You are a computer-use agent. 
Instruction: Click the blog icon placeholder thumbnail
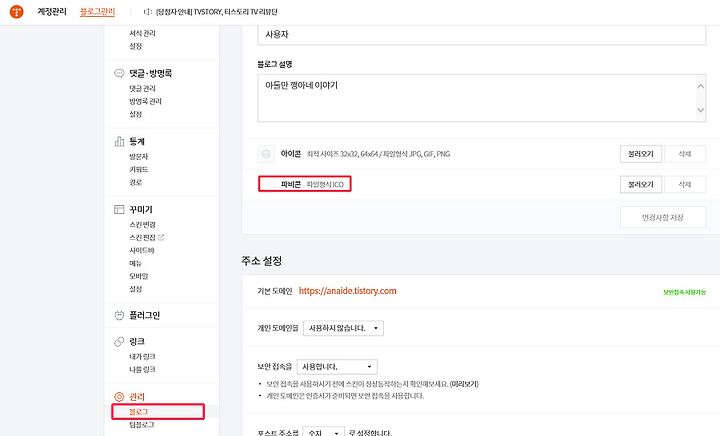tap(266, 154)
